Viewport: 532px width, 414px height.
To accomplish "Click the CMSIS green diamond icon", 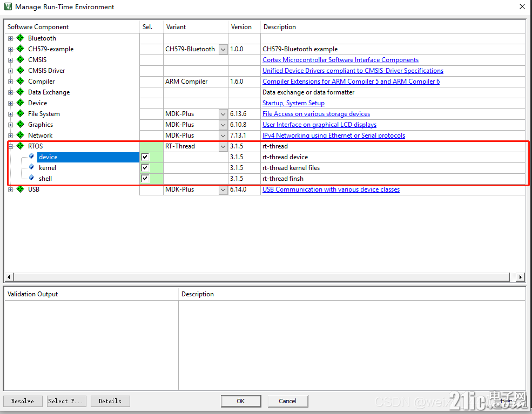I will click(21, 60).
